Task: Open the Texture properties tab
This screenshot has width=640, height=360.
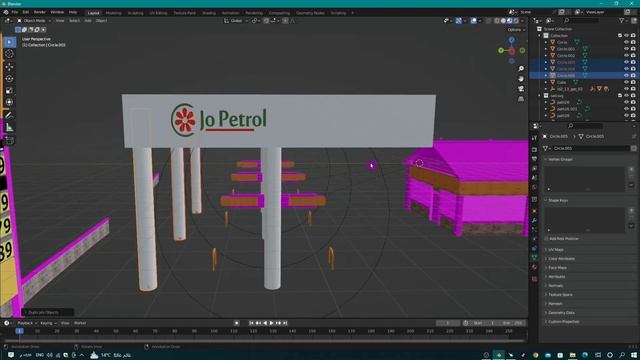Action: pyautogui.click(x=534, y=279)
